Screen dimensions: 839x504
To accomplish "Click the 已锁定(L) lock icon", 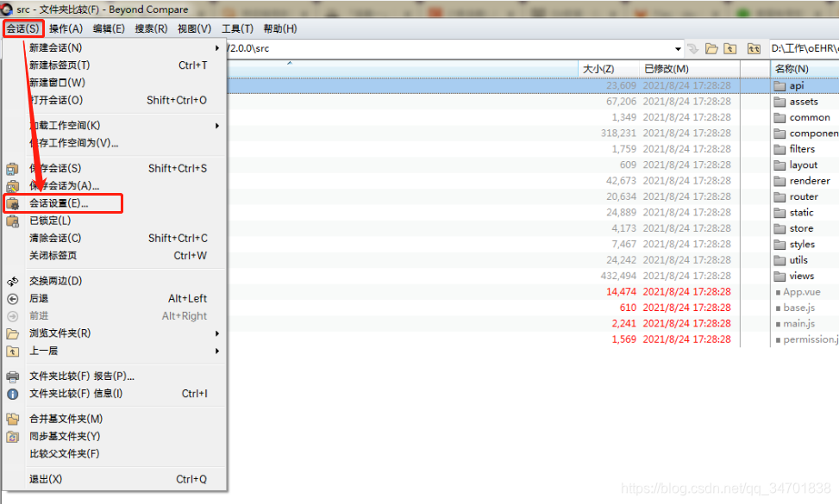I will (x=12, y=221).
